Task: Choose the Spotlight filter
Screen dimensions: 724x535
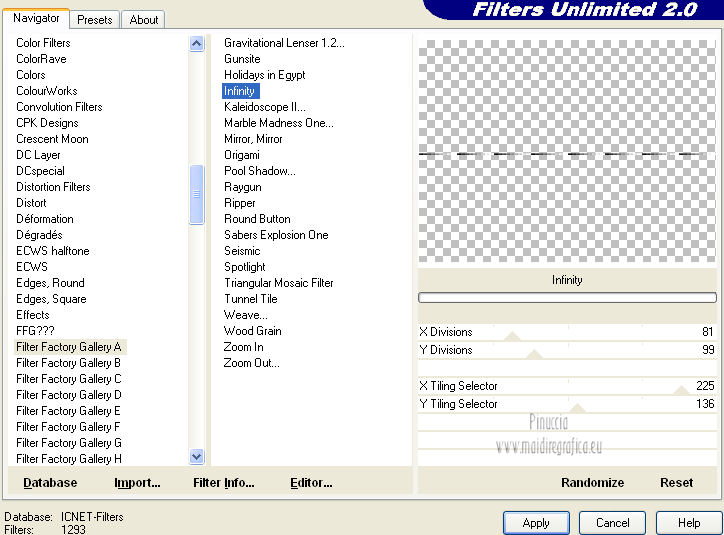Action: (x=245, y=267)
